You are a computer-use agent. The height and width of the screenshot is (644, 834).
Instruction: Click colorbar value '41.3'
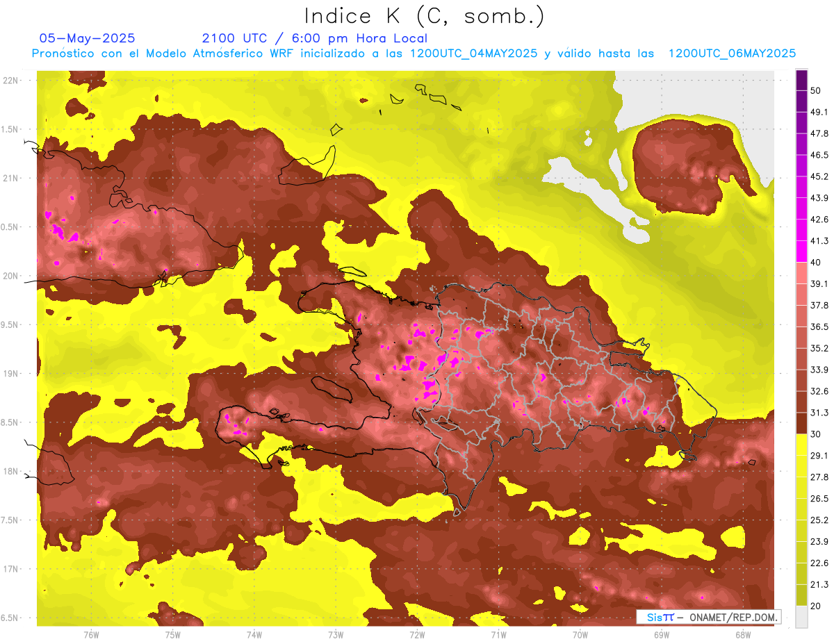819,241
